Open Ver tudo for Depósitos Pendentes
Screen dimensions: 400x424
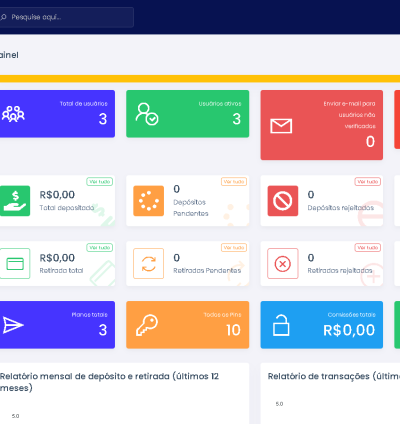tap(234, 182)
